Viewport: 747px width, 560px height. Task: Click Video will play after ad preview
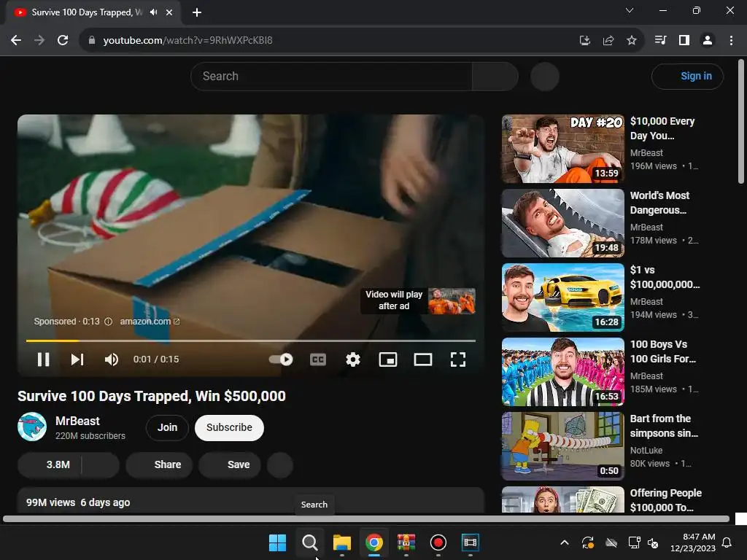(x=418, y=300)
